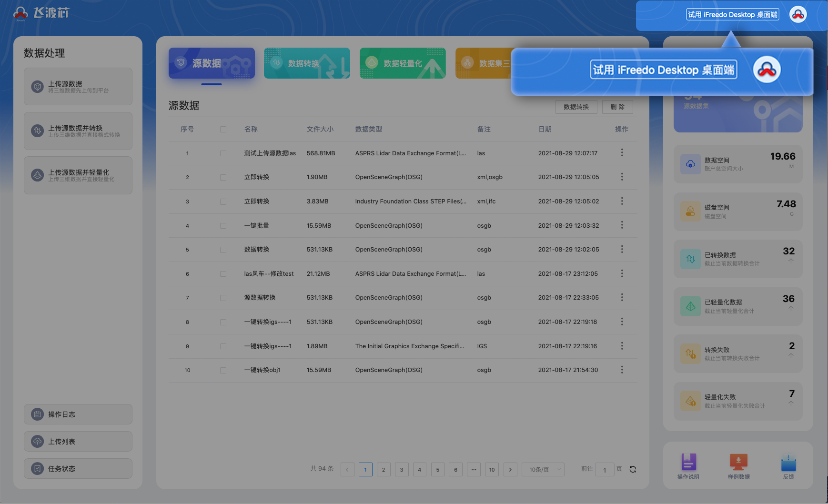This screenshot has width=828, height=504.
Task: Check the box for 源数据转换 row
Action: (x=223, y=298)
